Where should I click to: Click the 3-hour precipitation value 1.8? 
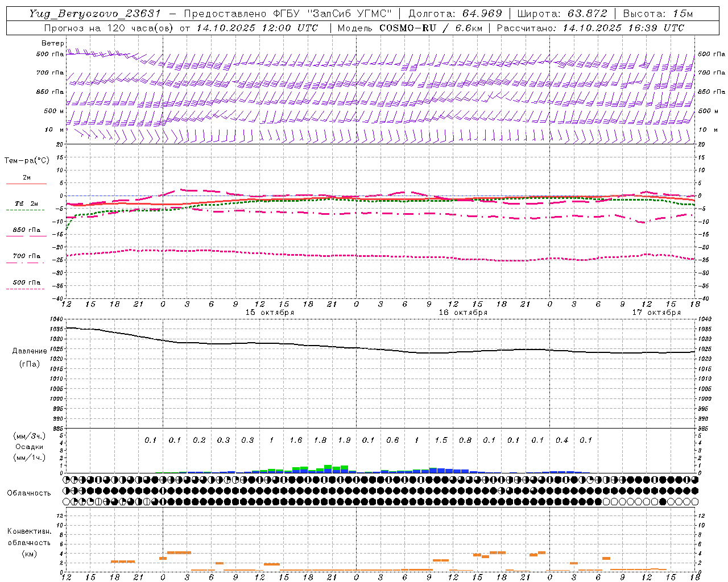click(320, 440)
